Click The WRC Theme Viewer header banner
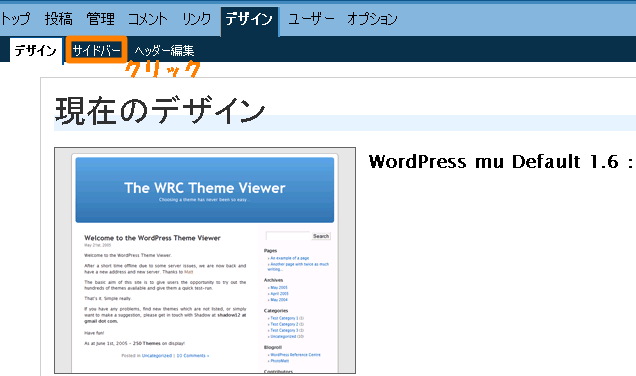This screenshot has height=376, width=636. [205, 190]
